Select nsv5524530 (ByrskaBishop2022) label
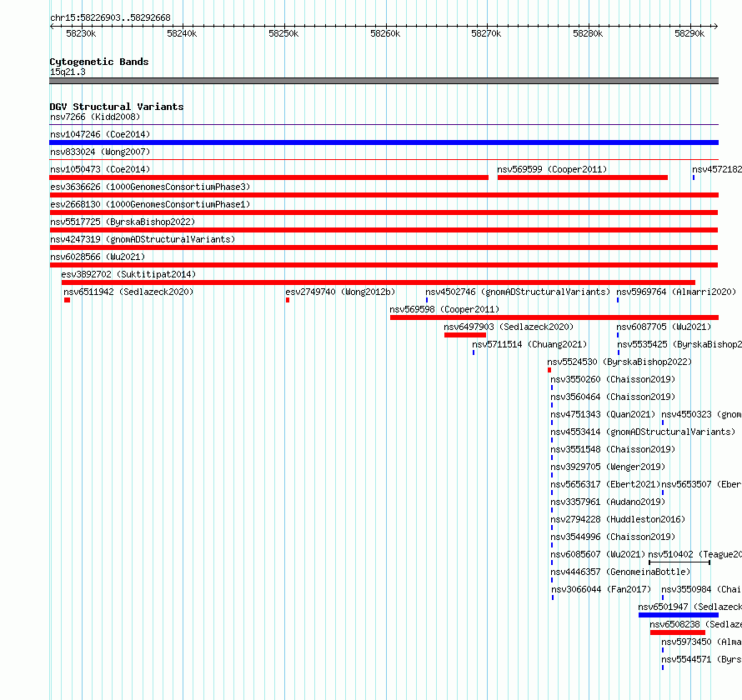742x700 pixels. pyautogui.click(x=619, y=362)
